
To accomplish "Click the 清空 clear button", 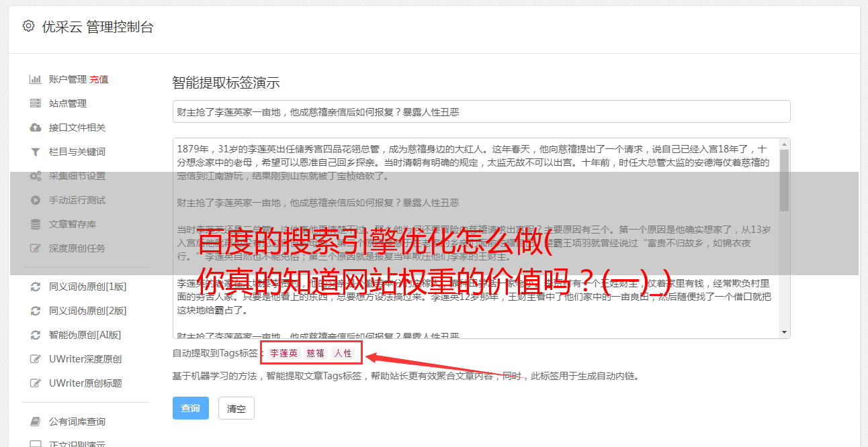I will tap(236, 408).
